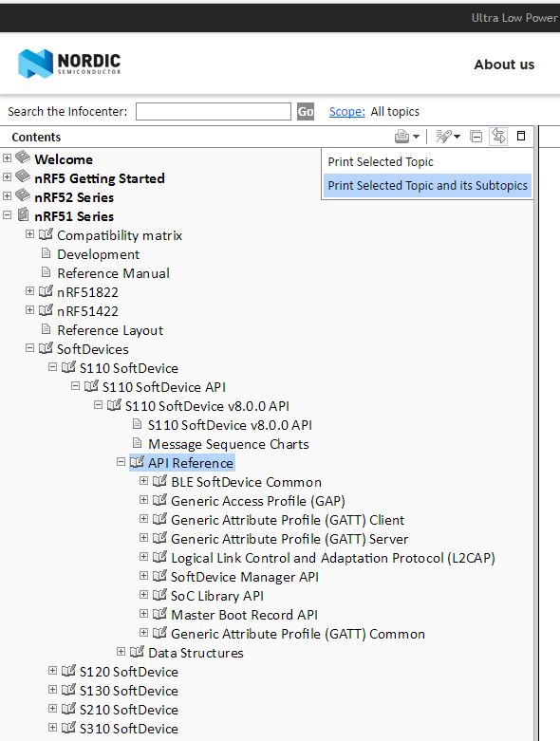This screenshot has width=560, height=741.
Task: Select the SoftDevice Manager API item
Action: point(244,577)
